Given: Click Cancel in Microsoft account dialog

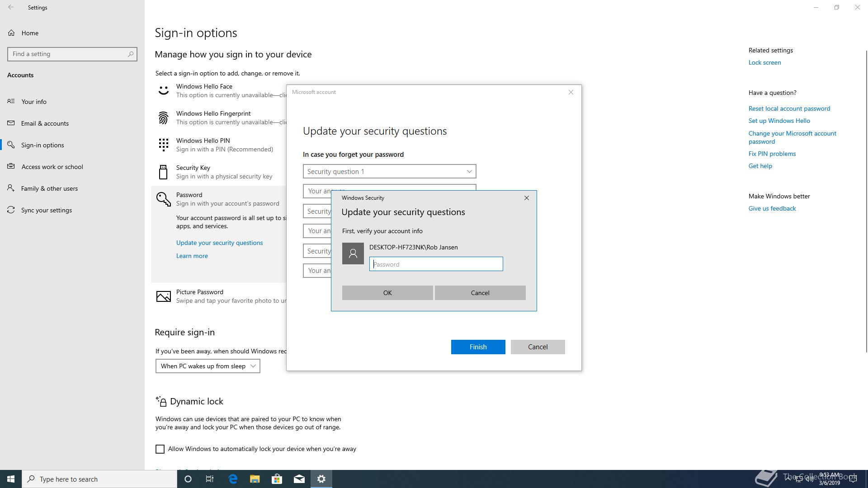Looking at the screenshot, I should coord(538,347).
